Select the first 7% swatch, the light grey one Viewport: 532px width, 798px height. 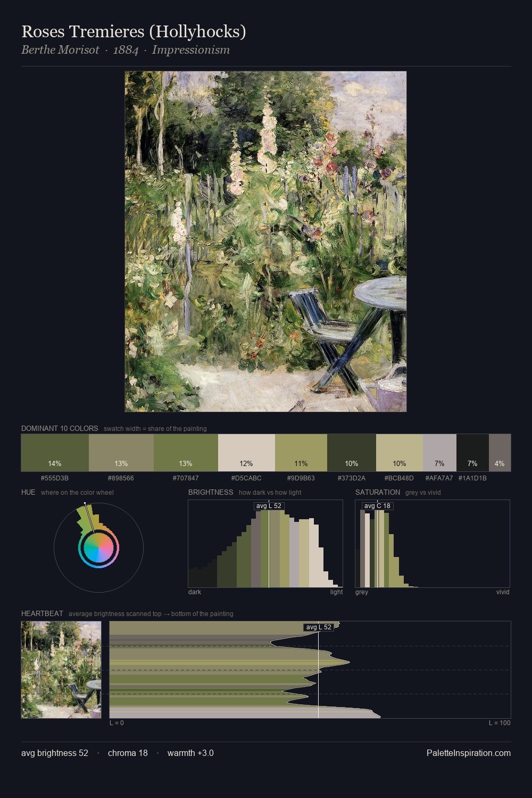439,453
